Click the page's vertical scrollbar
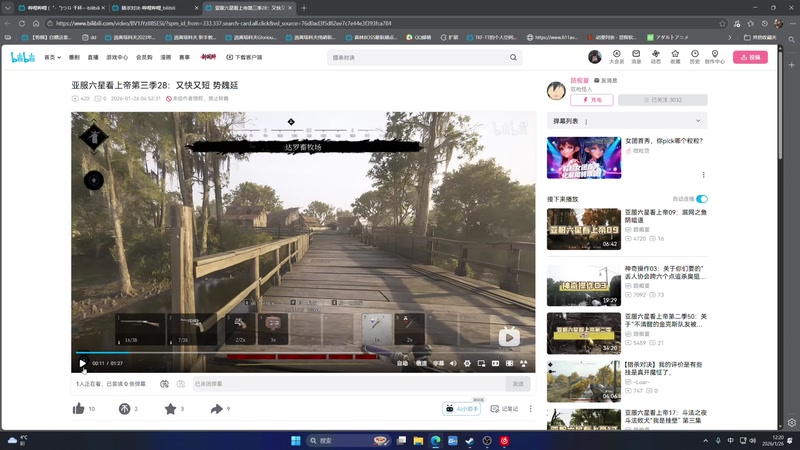Image resolution: width=800 pixels, height=450 pixels. pos(780,107)
